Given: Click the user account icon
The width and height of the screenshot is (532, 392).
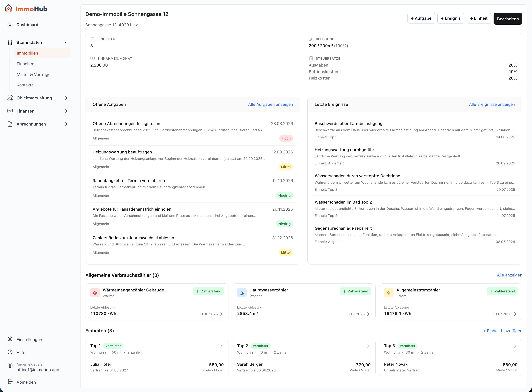Looking at the screenshot, I should (10, 366).
